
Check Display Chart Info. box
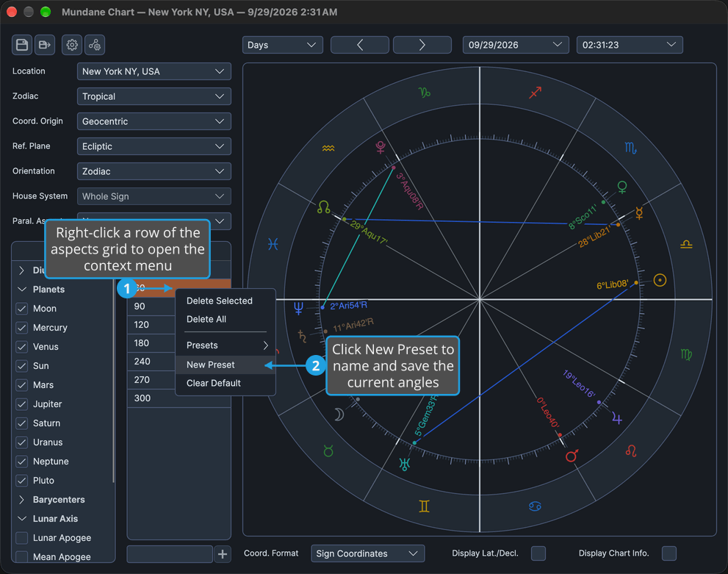[669, 553]
